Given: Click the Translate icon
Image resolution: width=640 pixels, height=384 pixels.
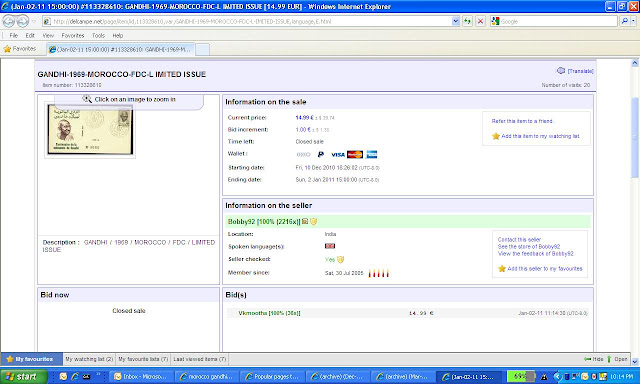Looking at the screenshot, I should click(x=561, y=71).
